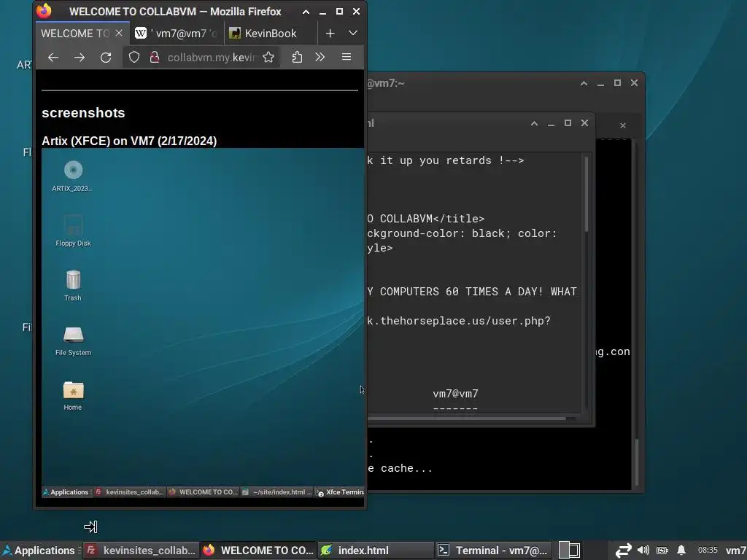Click 'Applications' in the embedded screenshot taskbar

(x=66, y=492)
